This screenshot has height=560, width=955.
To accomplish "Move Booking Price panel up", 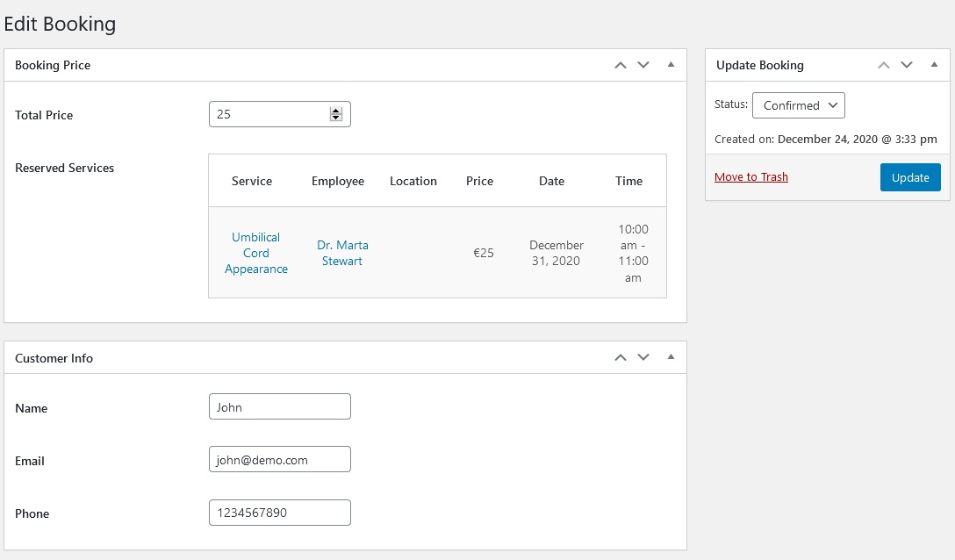I will click(620, 65).
